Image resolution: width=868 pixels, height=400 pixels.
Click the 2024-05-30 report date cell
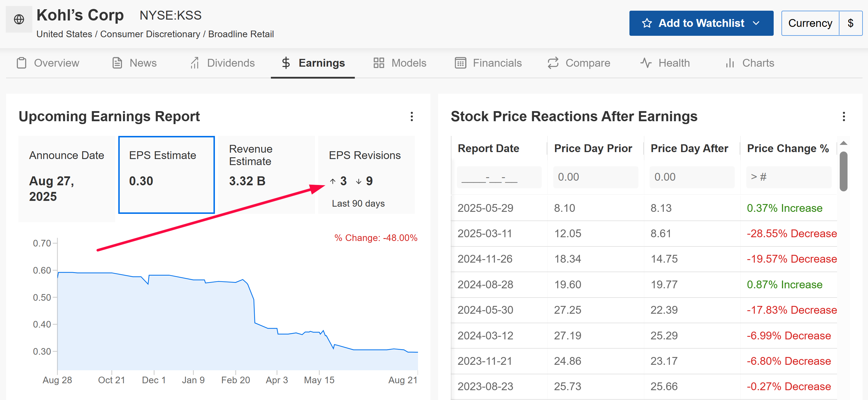(485, 310)
